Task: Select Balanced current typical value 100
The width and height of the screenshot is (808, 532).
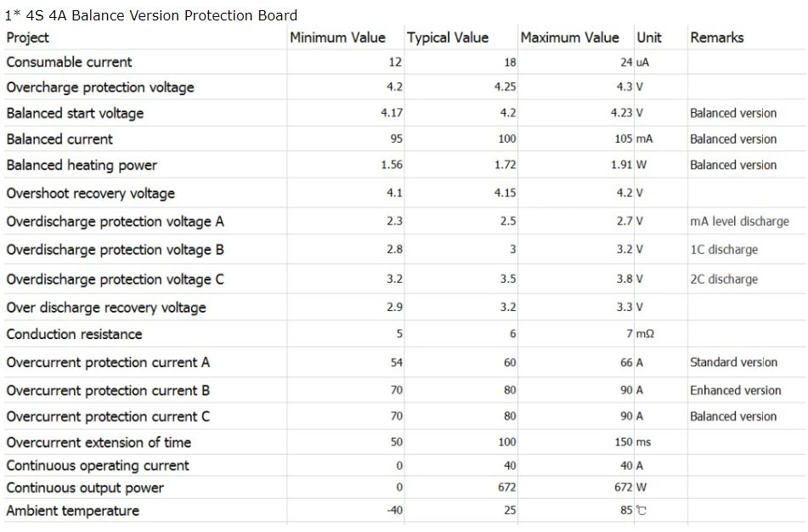Action: (x=507, y=139)
